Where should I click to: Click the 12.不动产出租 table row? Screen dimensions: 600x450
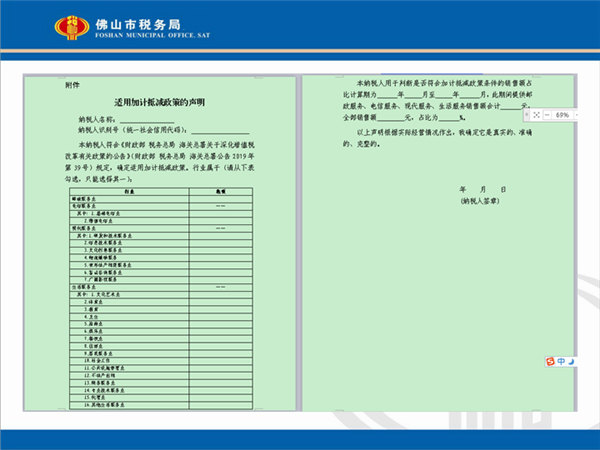(x=161, y=375)
